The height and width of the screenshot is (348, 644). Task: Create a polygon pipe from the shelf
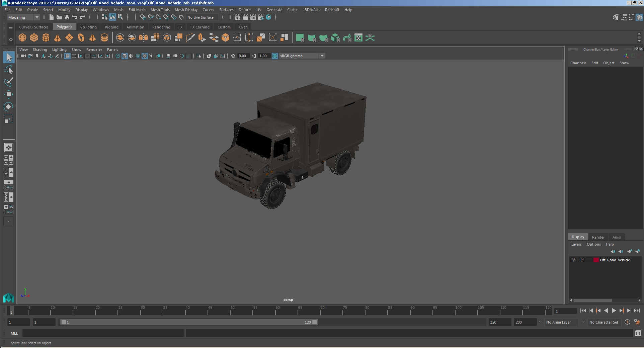(x=104, y=38)
